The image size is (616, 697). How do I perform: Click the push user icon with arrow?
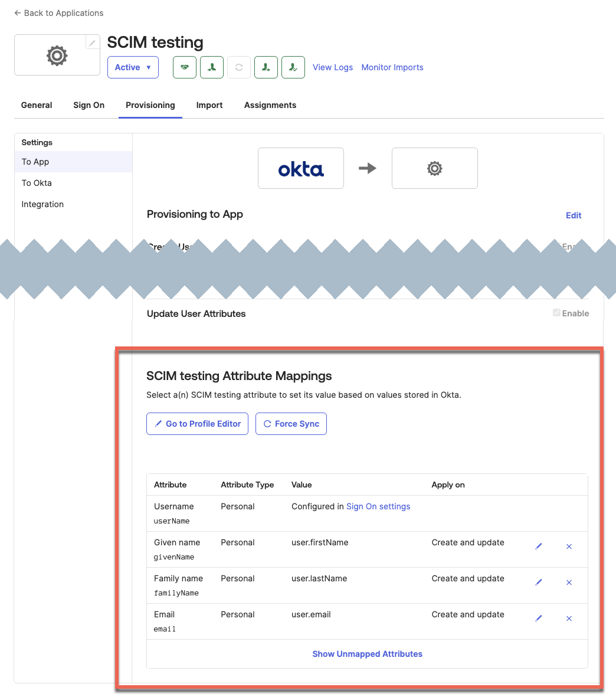[266, 67]
